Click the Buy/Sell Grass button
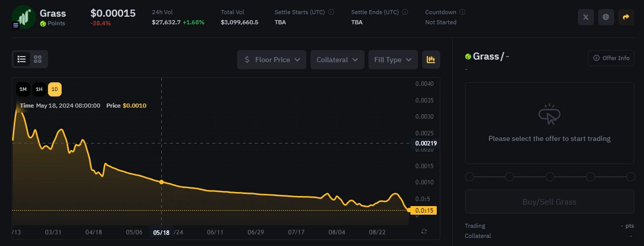The width and height of the screenshot is (644, 246). coord(549,202)
